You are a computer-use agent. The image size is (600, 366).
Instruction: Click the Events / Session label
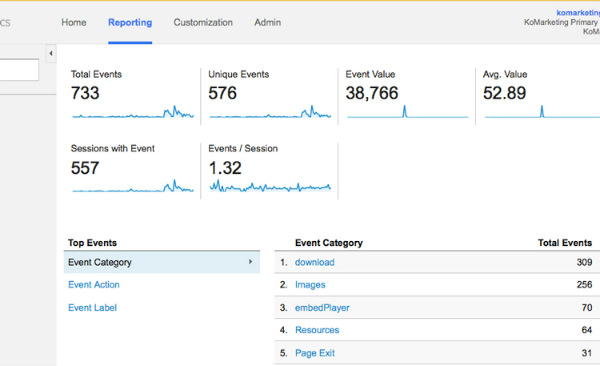243,148
